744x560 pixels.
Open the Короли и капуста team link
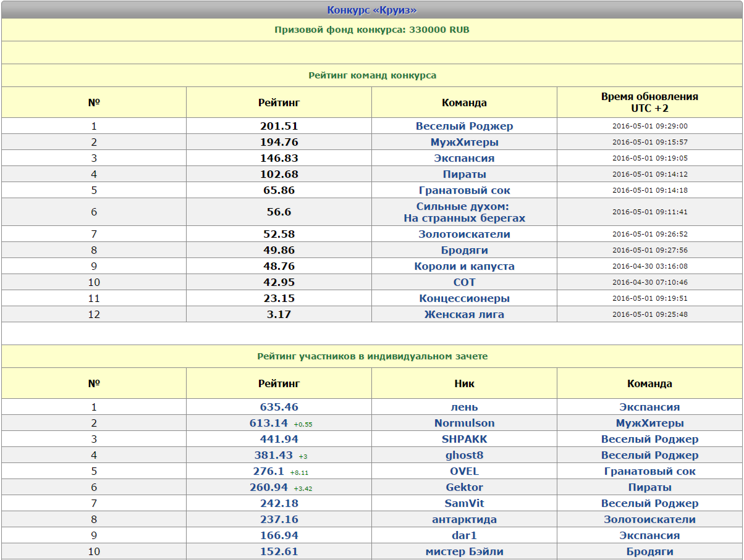(x=464, y=266)
